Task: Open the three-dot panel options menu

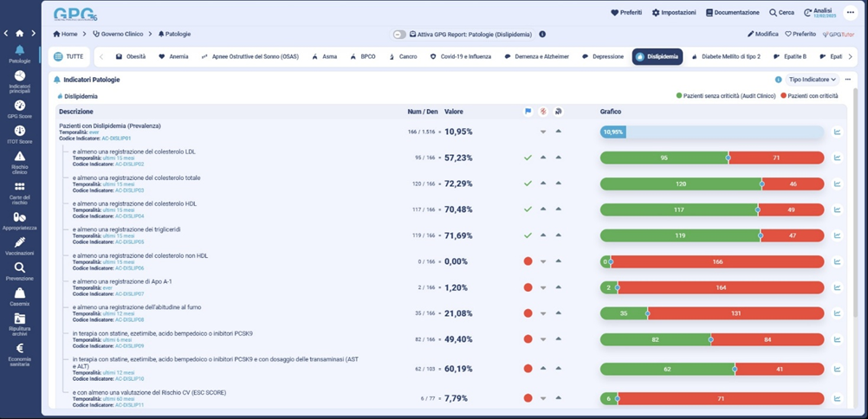Action: (848, 80)
